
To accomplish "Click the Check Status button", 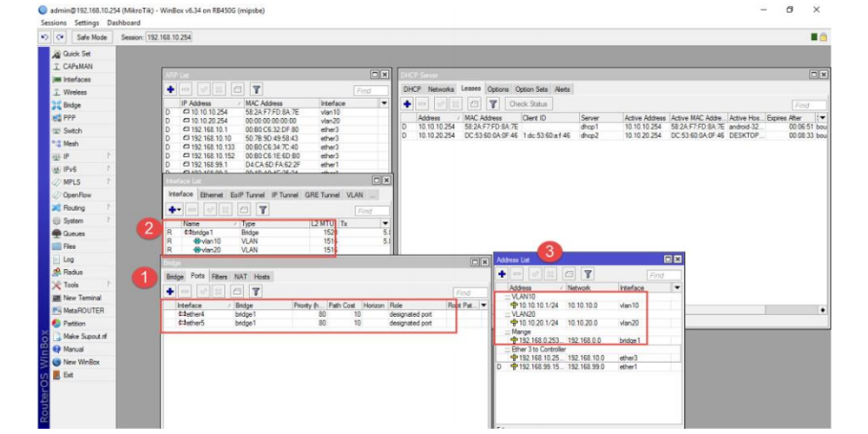I will click(528, 104).
